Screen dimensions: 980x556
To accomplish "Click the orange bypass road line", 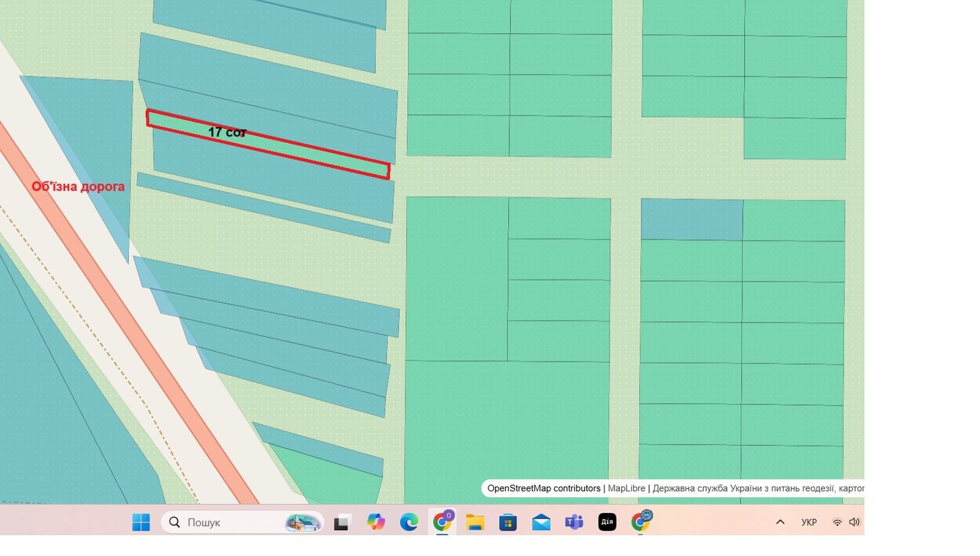I will point(126,318).
